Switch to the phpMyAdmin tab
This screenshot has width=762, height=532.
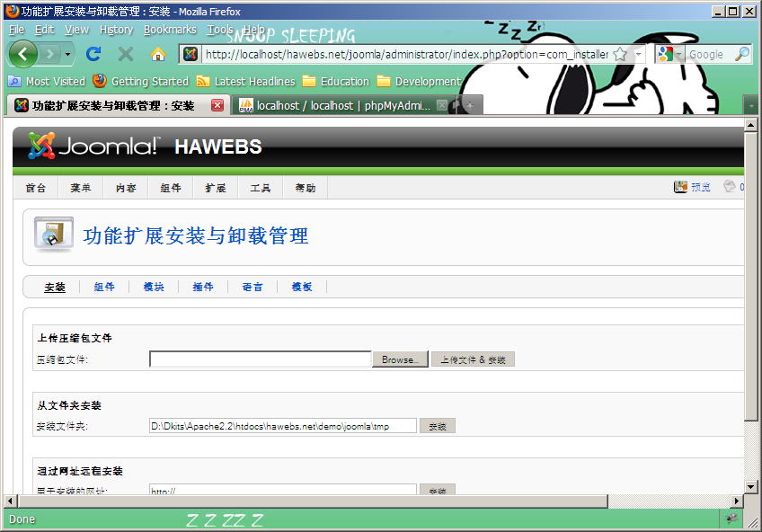pos(335,105)
